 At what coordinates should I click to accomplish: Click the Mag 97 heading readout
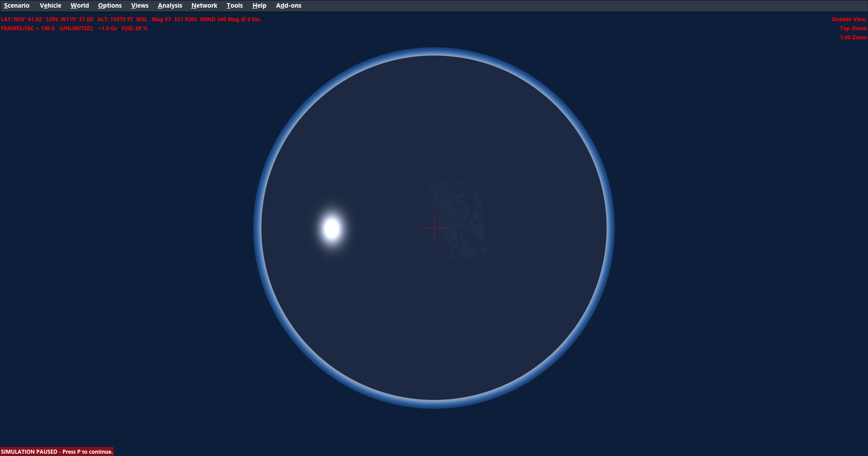click(x=161, y=19)
